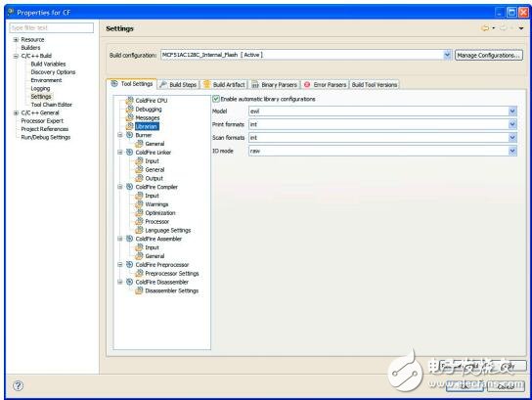Switch to the Error Parsers tab
The width and height of the screenshot is (532, 400).
[325, 84]
